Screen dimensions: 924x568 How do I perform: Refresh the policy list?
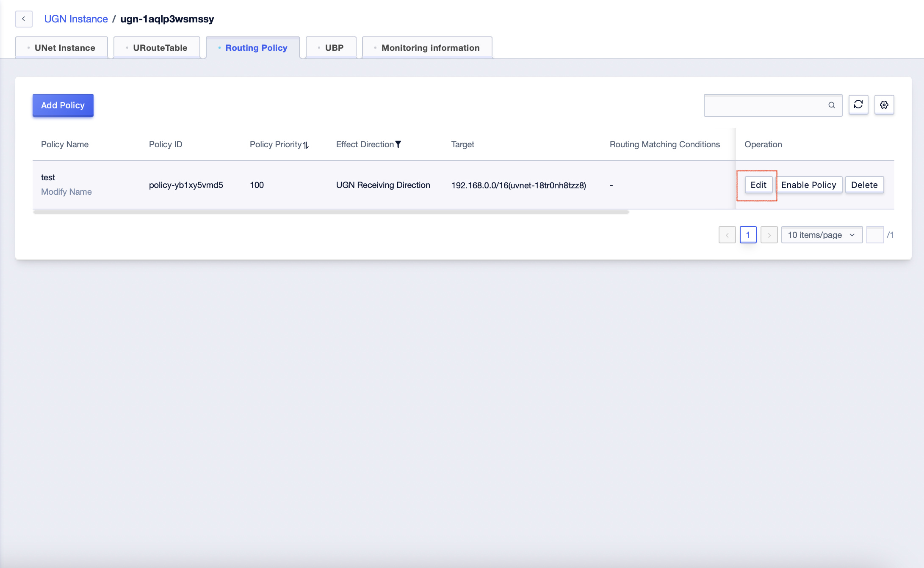[858, 105]
